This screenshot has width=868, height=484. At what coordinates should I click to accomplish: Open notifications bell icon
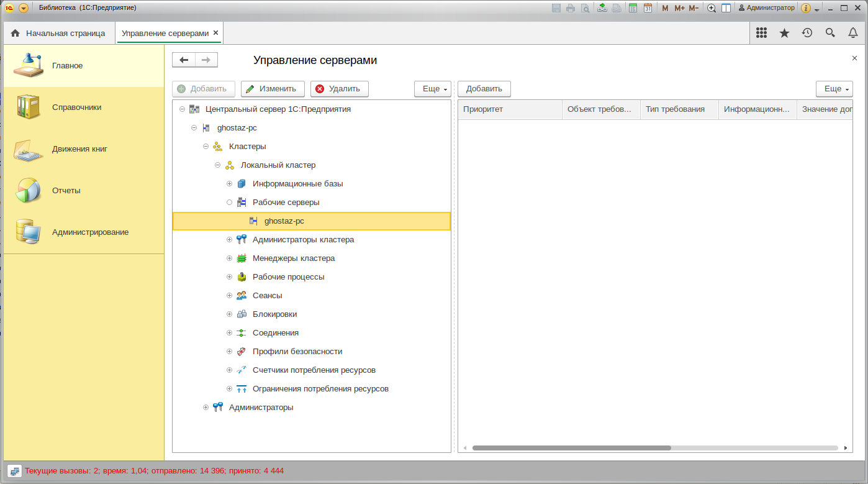853,33
